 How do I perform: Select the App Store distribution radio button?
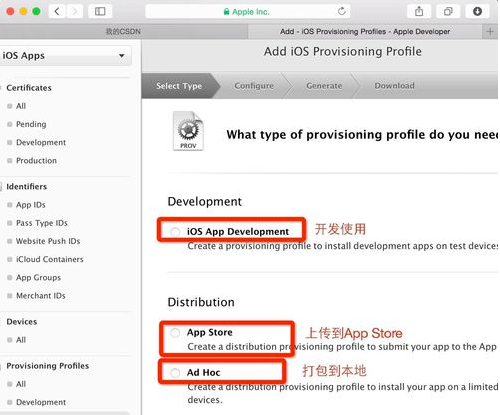click(175, 332)
